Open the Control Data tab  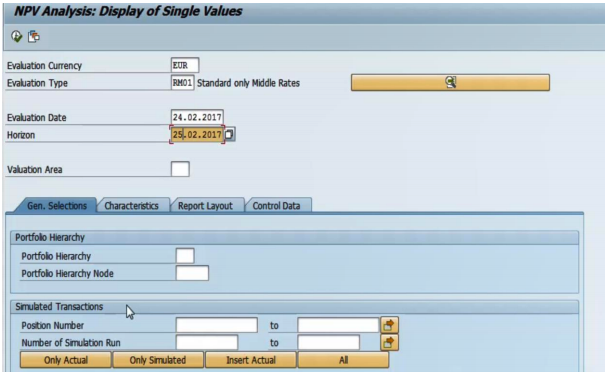pyautogui.click(x=276, y=206)
